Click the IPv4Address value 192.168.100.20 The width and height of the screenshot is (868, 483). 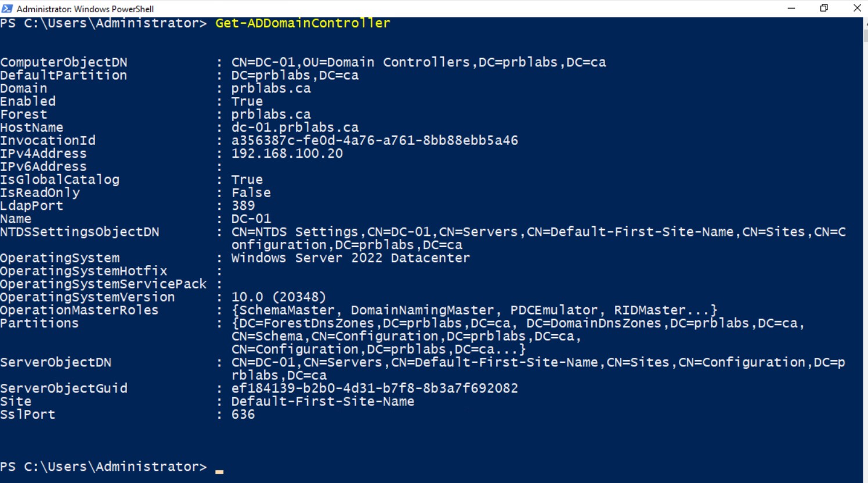point(287,154)
